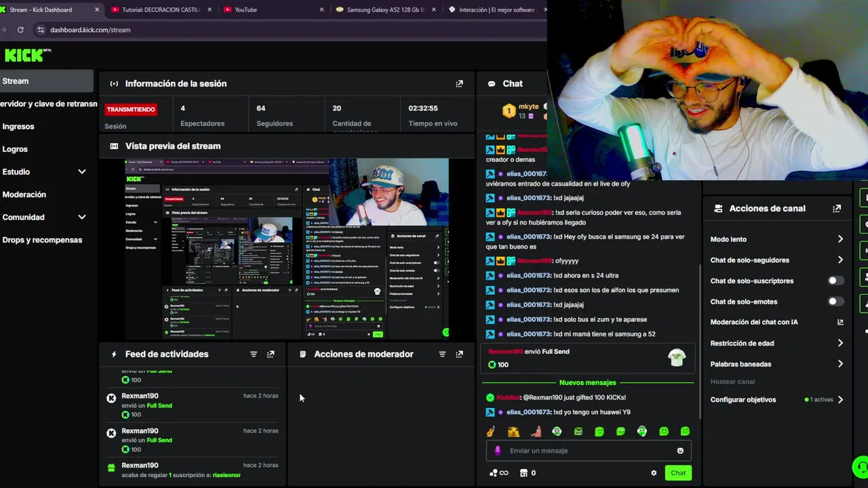Click the green Chat send button
868x488 pixels.
click(678, 473)
